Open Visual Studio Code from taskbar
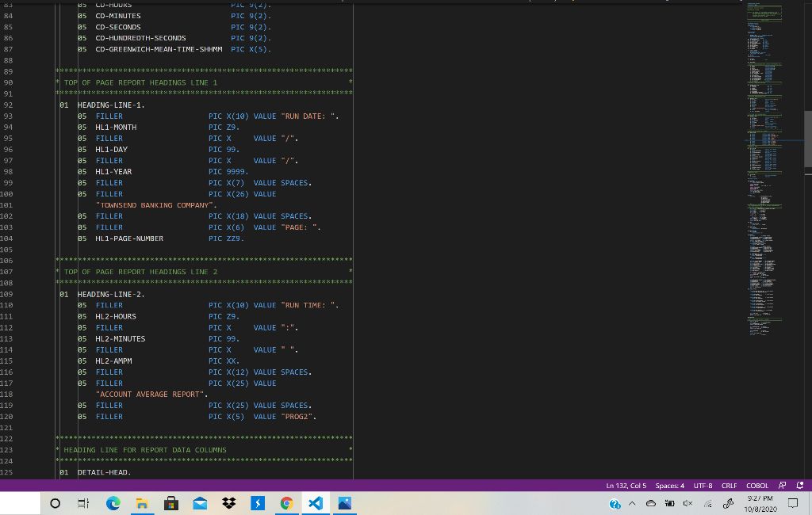This screenshot has height=515, width=812. 316,503
